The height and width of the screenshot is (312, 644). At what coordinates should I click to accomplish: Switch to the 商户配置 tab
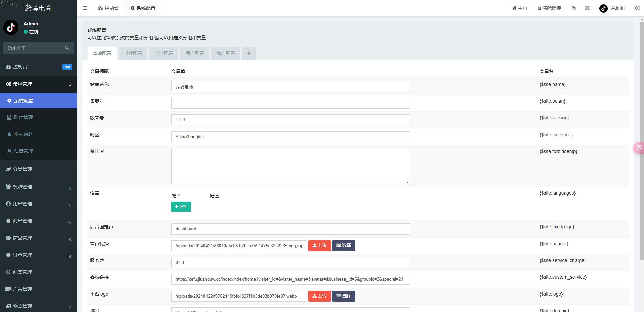tap(226, 53)
